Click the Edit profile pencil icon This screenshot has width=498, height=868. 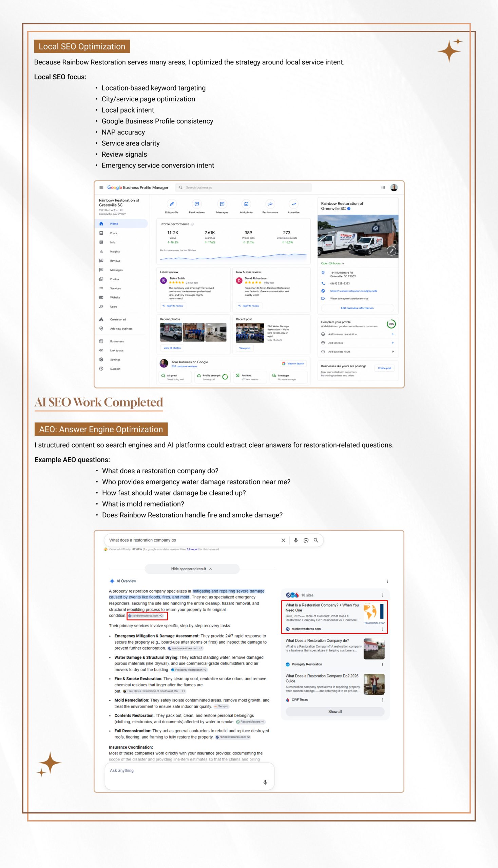coord(172,204)
